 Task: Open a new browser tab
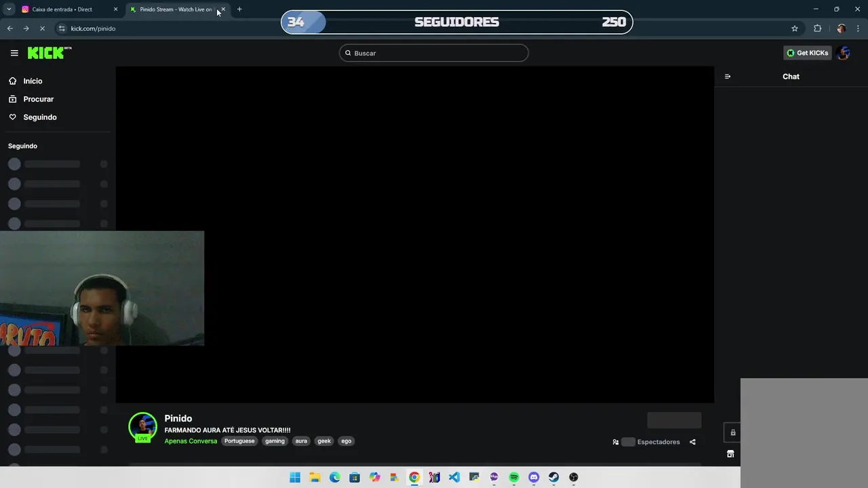239,9
